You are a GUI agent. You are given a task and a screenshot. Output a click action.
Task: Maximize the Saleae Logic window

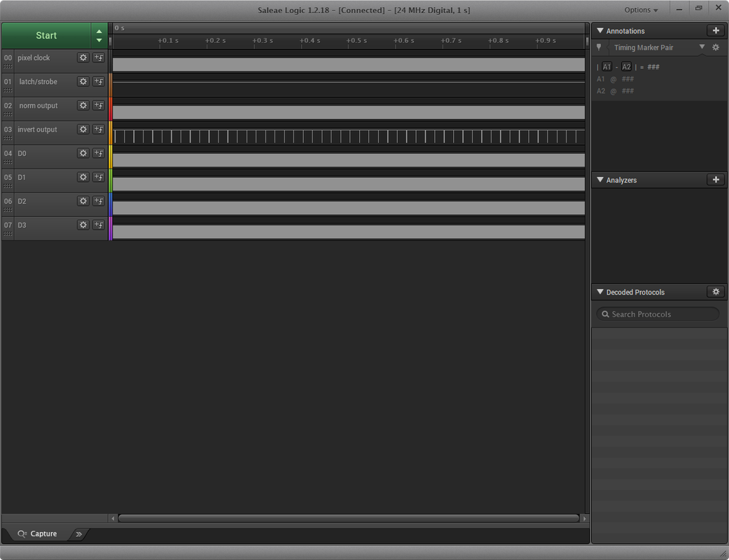pos(699,8)
